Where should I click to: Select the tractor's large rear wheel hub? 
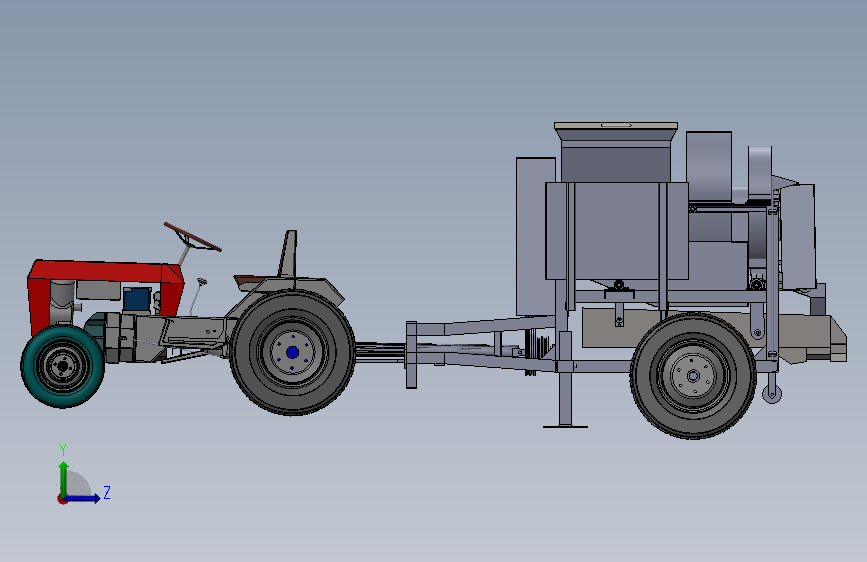[293, 352]
